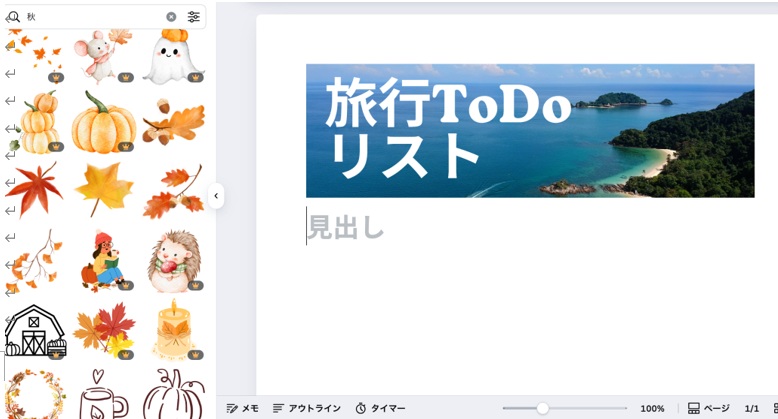Add the barn line-art graphic
778x419 pixels.
(35, 331)
